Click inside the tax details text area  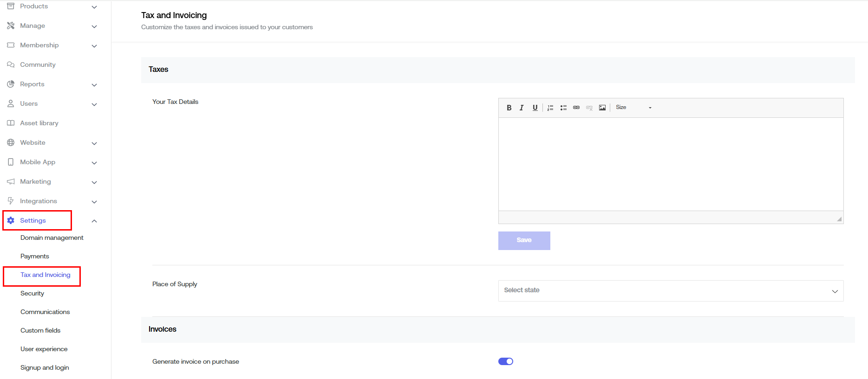click(x=671, y=164)
